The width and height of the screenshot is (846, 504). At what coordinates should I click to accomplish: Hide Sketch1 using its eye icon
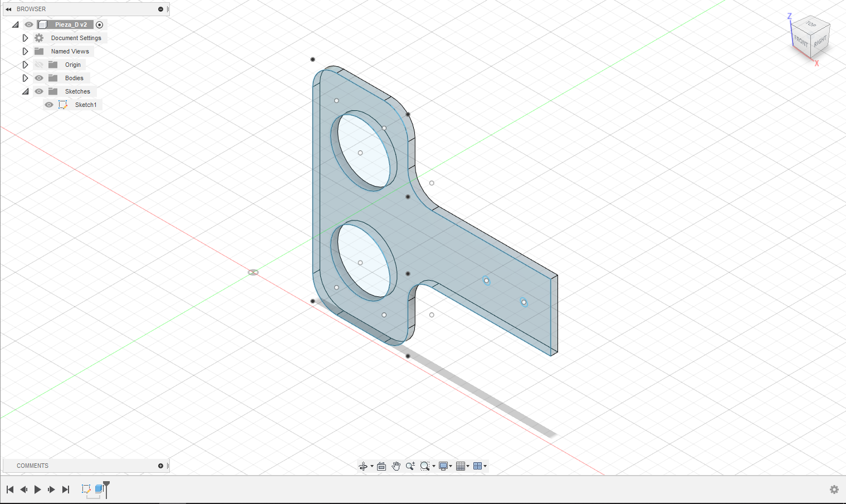[49, 105]
